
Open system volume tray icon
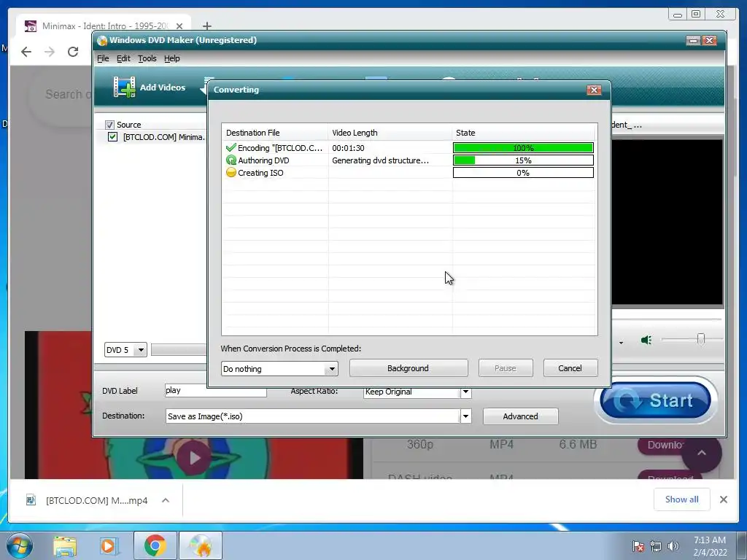click(673, 546)
